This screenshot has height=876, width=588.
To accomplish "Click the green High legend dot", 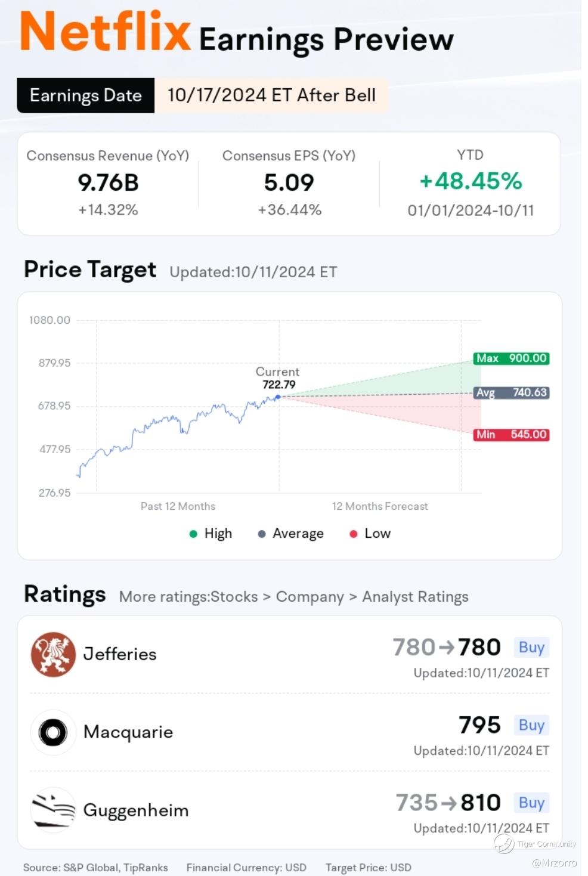I will [x=193, y=534].
